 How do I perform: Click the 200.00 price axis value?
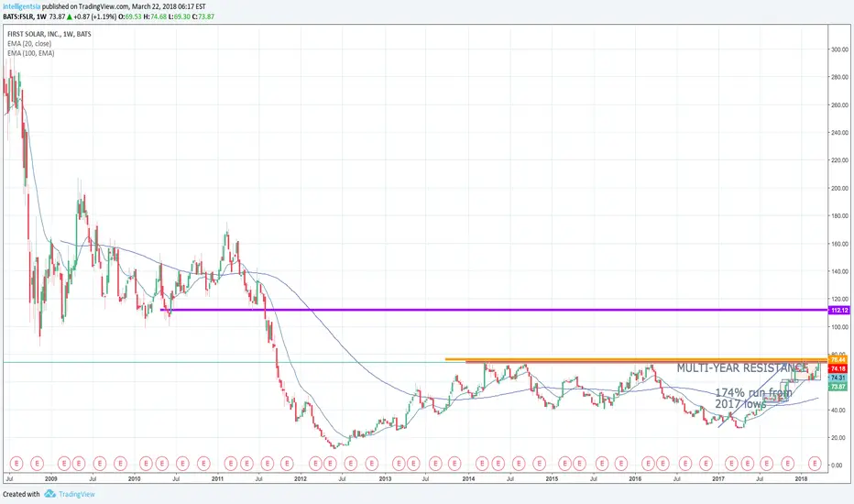click(x=839, y=188)
